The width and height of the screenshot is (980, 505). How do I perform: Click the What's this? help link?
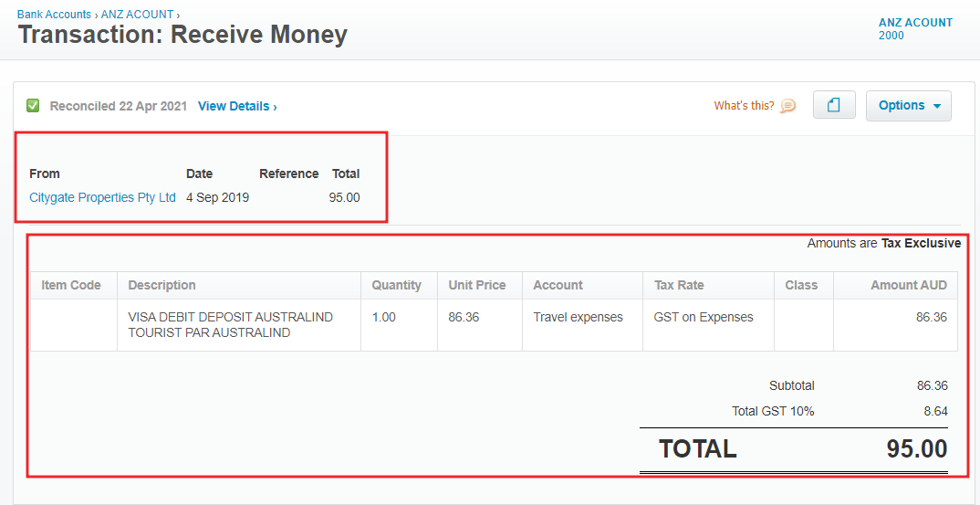pyautogui.click(x=745, y=106)
